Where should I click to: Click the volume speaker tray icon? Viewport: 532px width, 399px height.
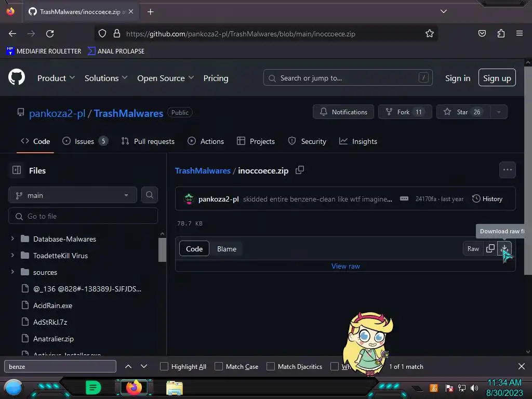click(474, 388)
